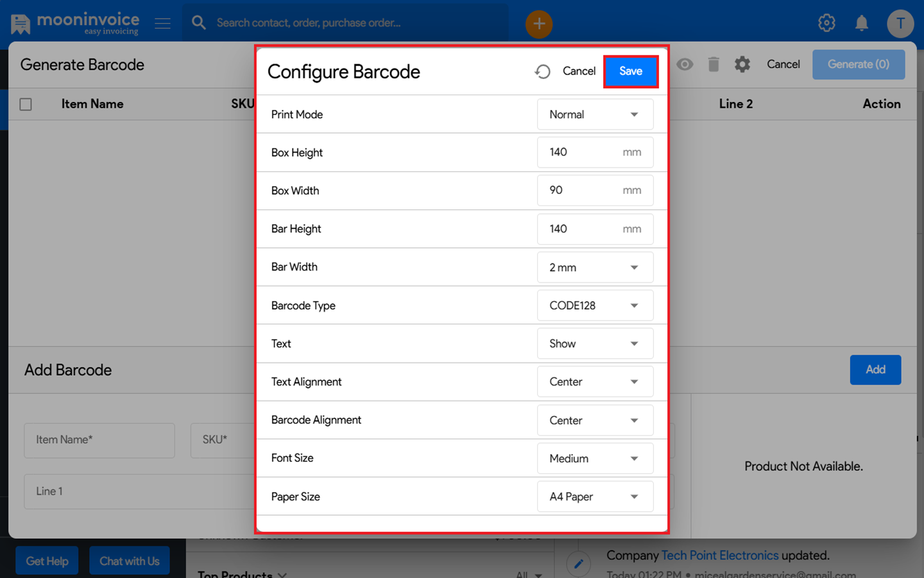Check the select-all checkbox beside Item Name
This screenshot has width=924, height=578.
coord(26,104)
